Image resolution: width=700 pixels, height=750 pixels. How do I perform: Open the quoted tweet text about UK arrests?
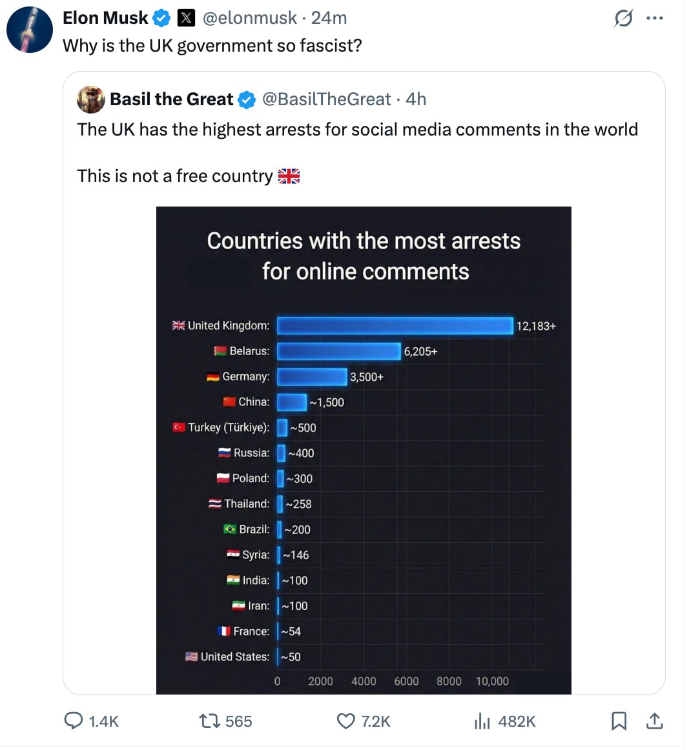[x=357, y=130]
